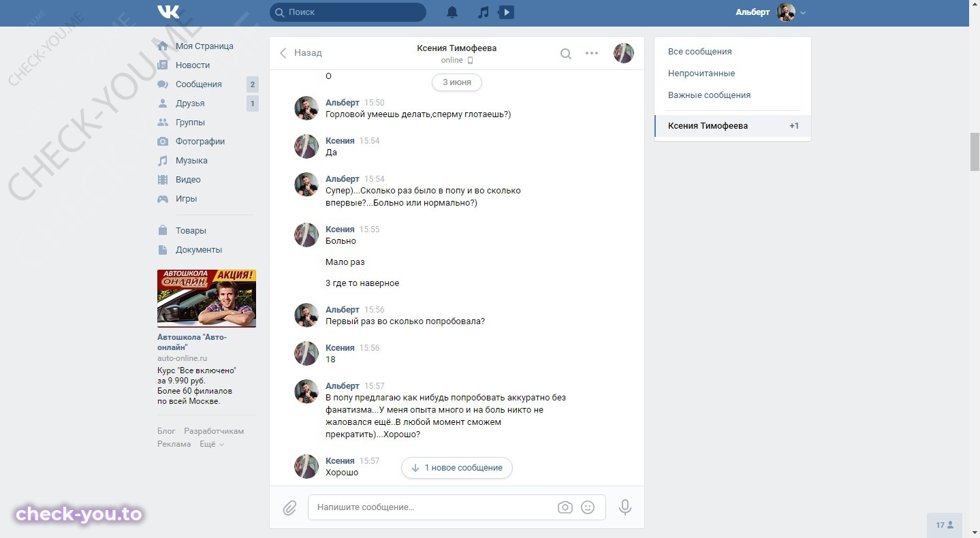Open Группы section
Viewport: 980px width, 538px height.
point(190,123)
